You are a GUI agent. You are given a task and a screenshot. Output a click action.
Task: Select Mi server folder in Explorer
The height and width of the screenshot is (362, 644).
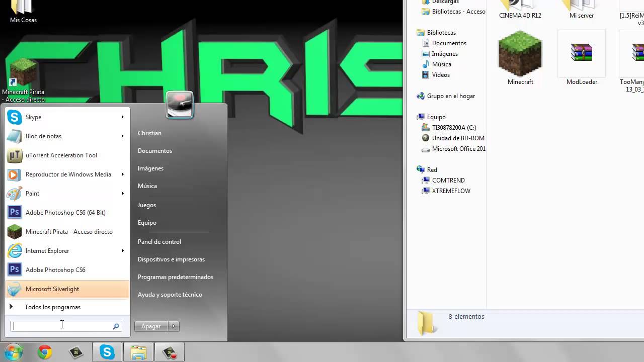click(582, 10)
